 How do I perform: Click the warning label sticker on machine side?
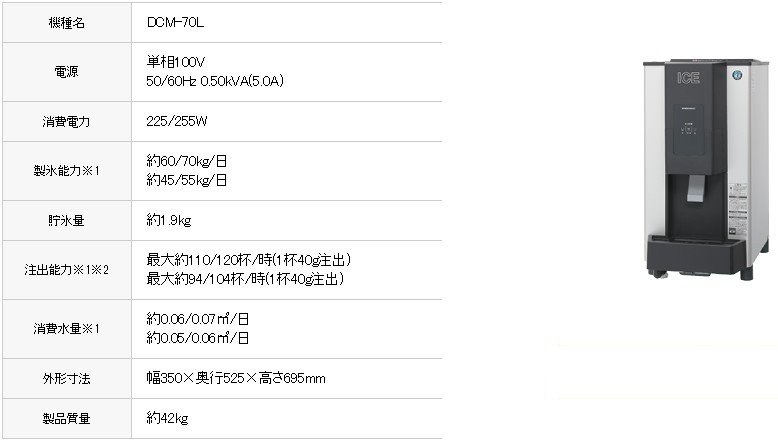click(x=737, y=209)
